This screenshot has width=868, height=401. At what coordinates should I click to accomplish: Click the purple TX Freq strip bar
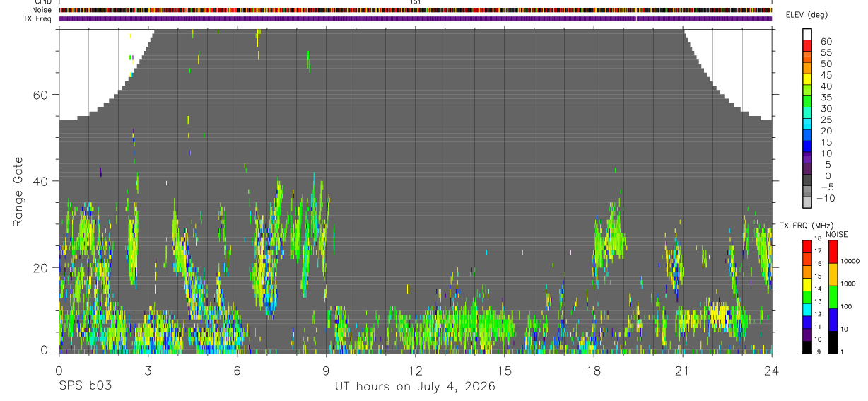416,18
